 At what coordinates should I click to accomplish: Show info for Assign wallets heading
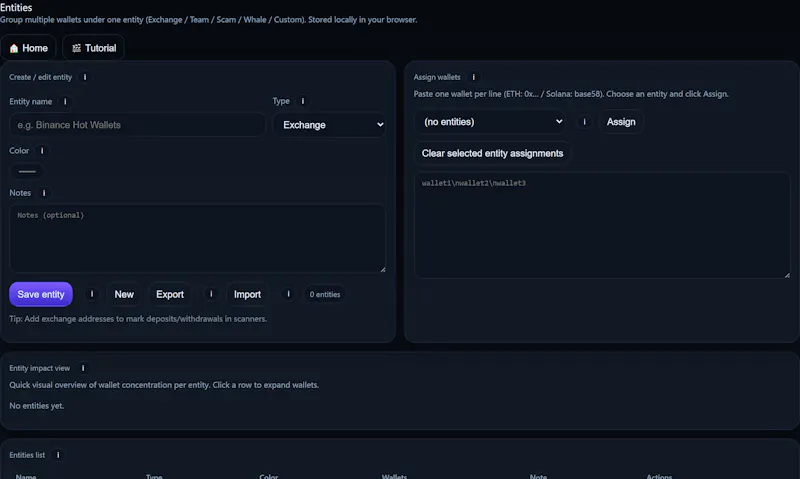point(473,77)
